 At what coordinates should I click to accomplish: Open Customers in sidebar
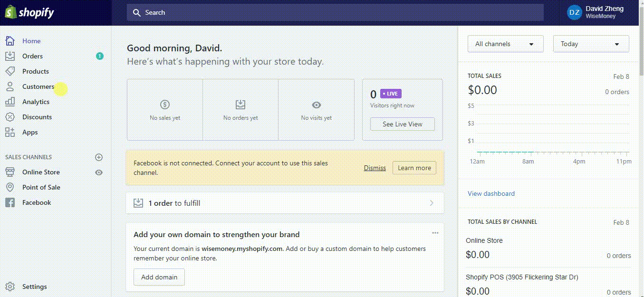click(38, 86)
